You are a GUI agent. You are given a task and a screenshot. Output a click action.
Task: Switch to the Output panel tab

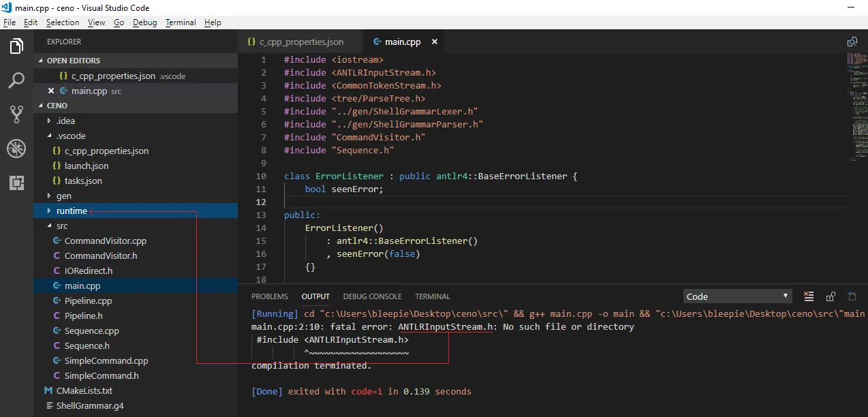click(315, 296)
